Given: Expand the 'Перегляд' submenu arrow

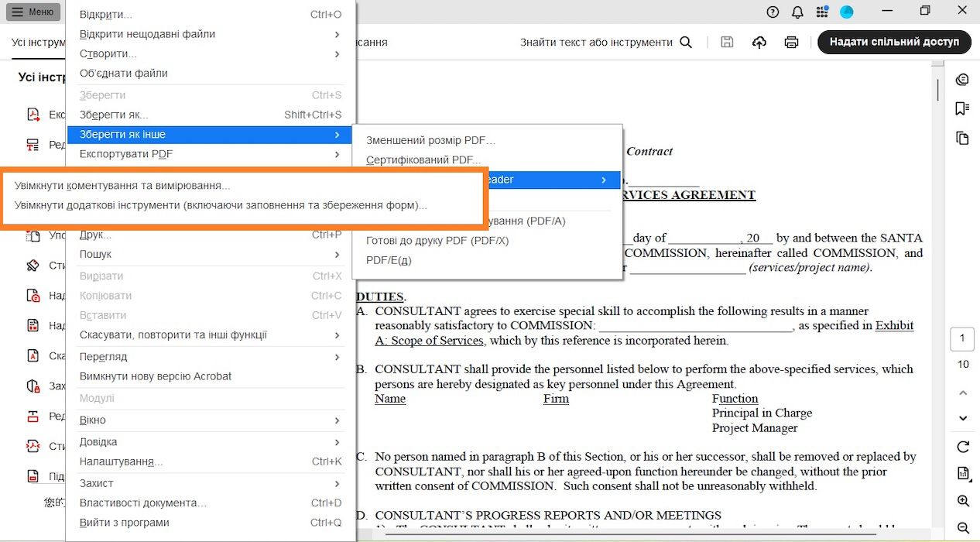Looking at the screenshot, I should click(x=337, y=357).
